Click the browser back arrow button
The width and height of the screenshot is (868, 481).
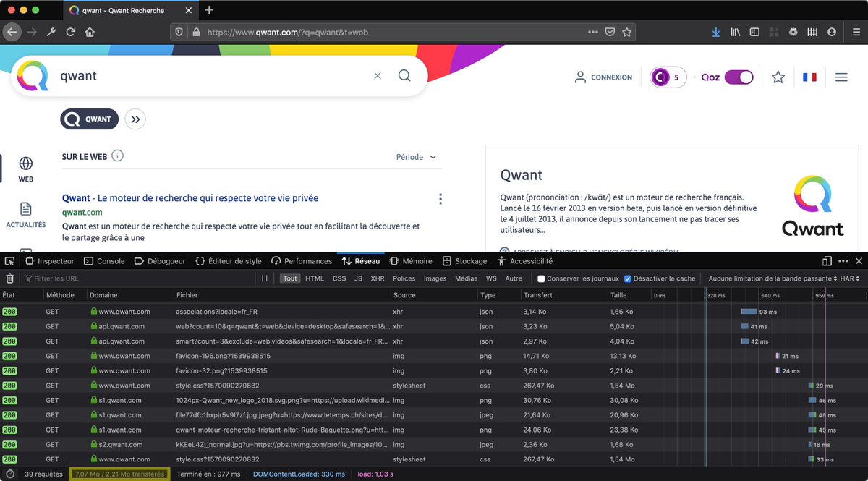coord(12,32)
